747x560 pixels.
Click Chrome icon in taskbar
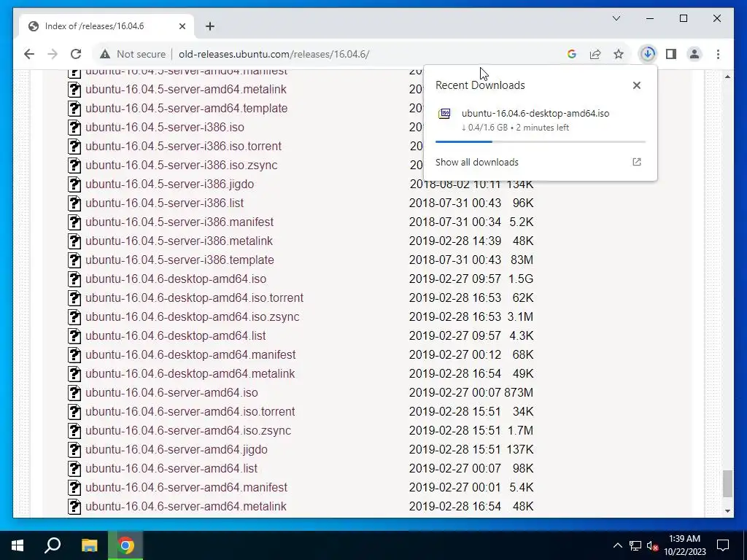click(125, 545)
